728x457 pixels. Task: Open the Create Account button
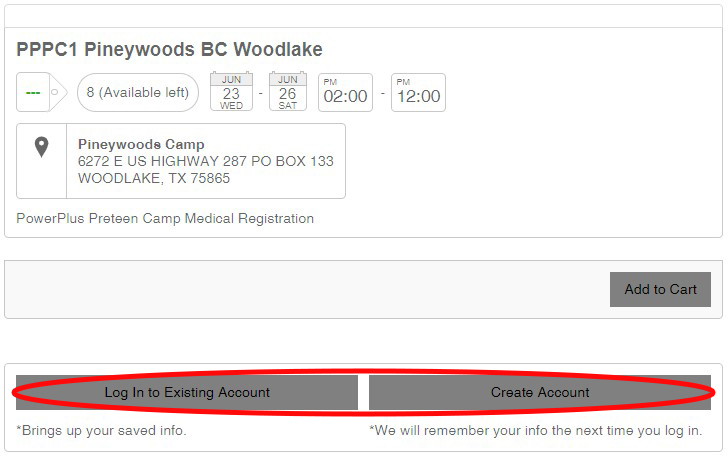[x=540, y=392]
